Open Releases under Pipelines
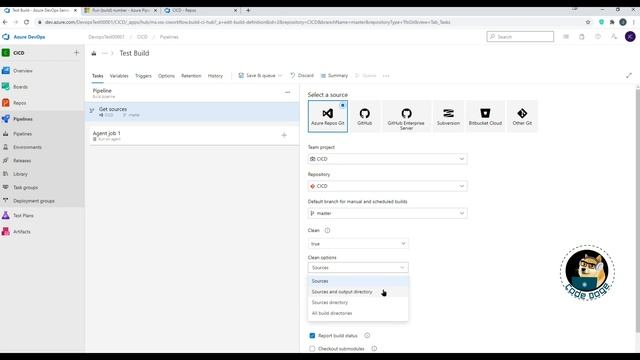 pyautogui.click(x=22, y=160)
